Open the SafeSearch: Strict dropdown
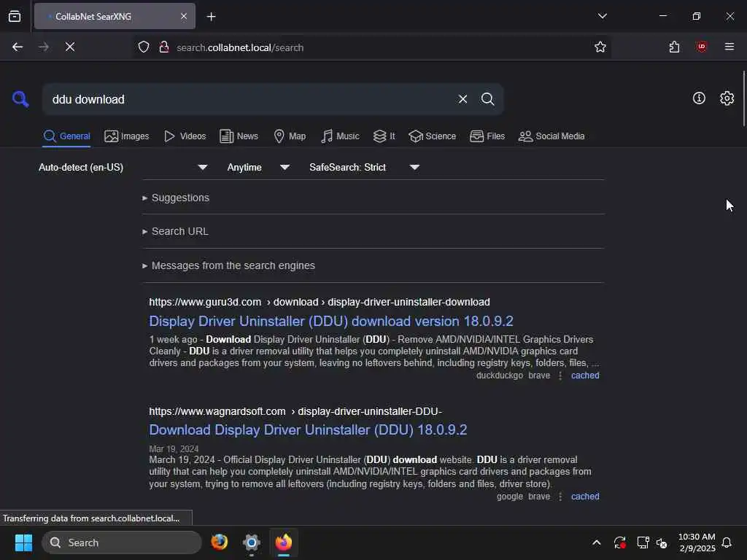Viewport: 747px width, 560px height. (365, 167)
